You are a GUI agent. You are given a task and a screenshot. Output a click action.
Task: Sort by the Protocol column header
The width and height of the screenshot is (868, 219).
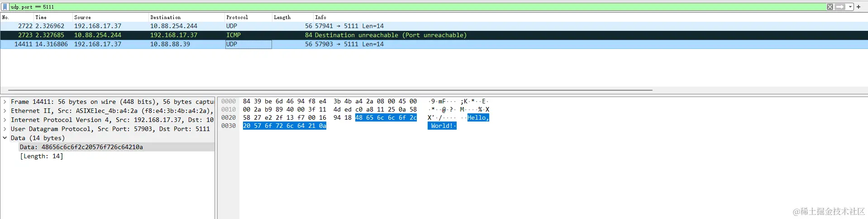click(x=248, y=17)
